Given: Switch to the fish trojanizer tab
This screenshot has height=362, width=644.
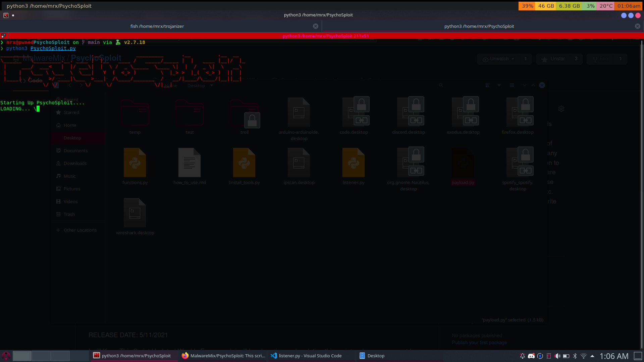Looking at the screenshot, I should pyautogui.click(x=157, y=26).
